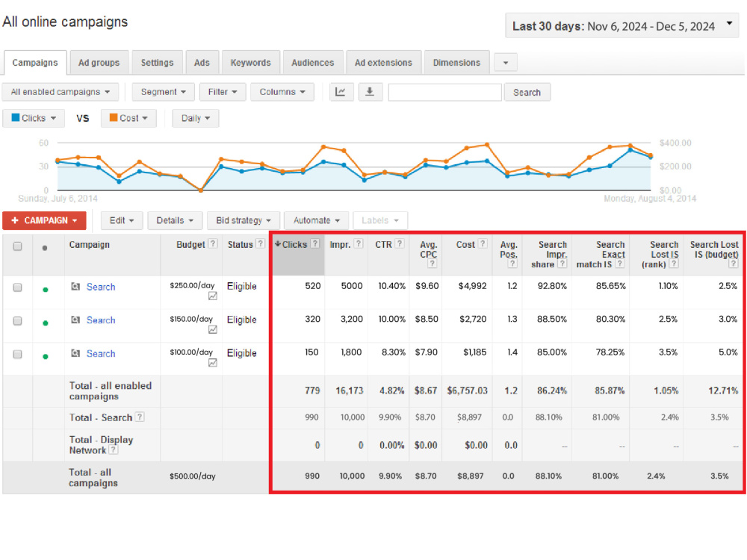Switch to the Dimensions tab
The width and height of the screenshot is (747, 560).
click(456, 63)
